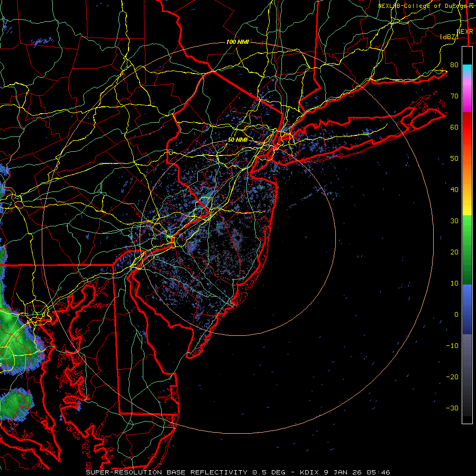This screenshot has height=476, width=476.
Task: Click the 40 value on the dBZ scale
Action: click(x=454, y=190)
